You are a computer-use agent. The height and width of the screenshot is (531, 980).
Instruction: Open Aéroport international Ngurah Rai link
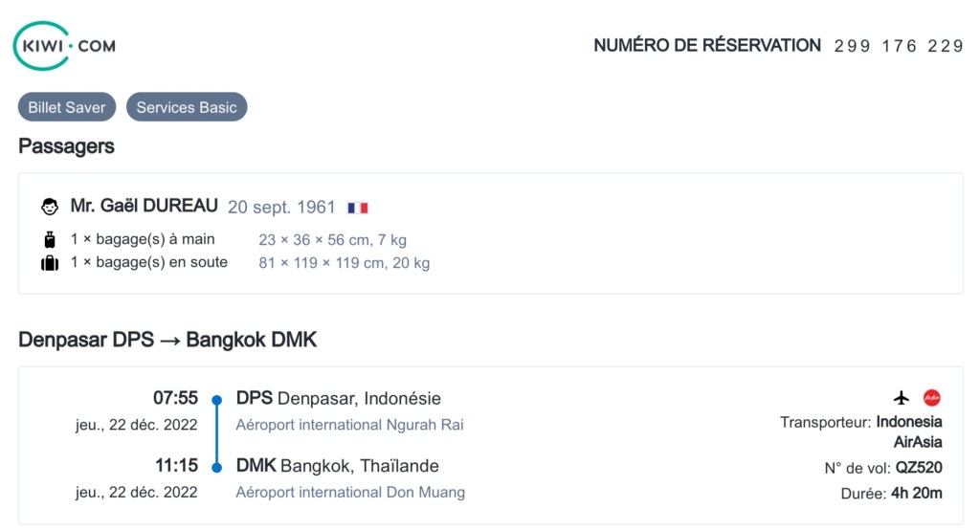click(349, 425)
